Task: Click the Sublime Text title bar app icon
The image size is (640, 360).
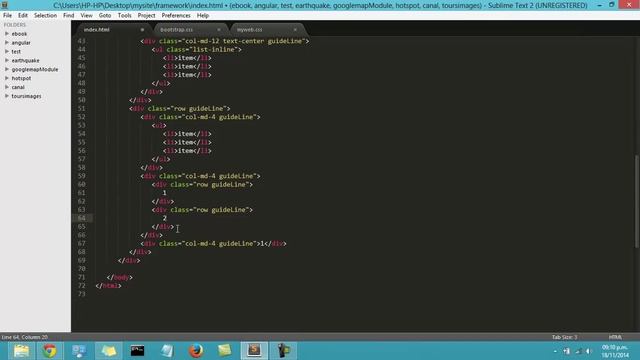Action: [x=4, y=5]
